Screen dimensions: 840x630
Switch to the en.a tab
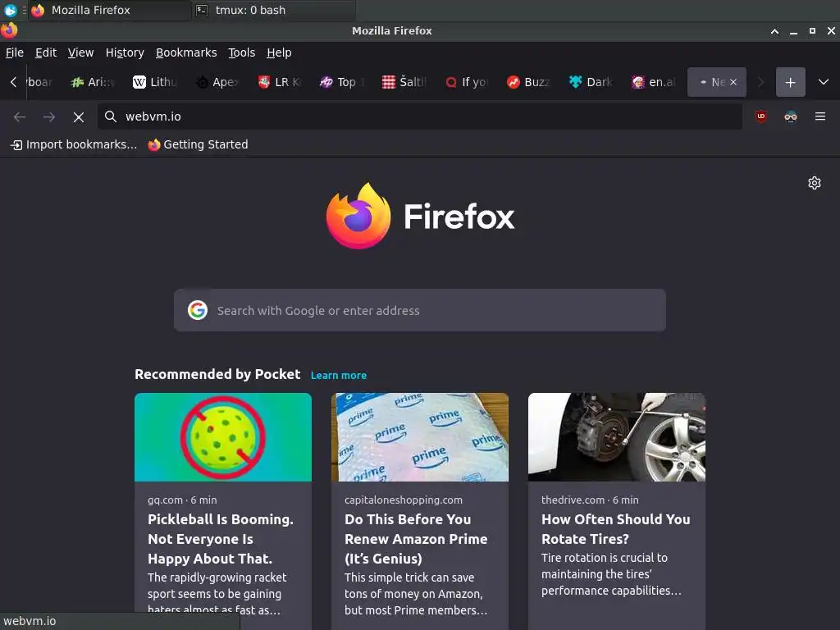[x=652, y=82]
